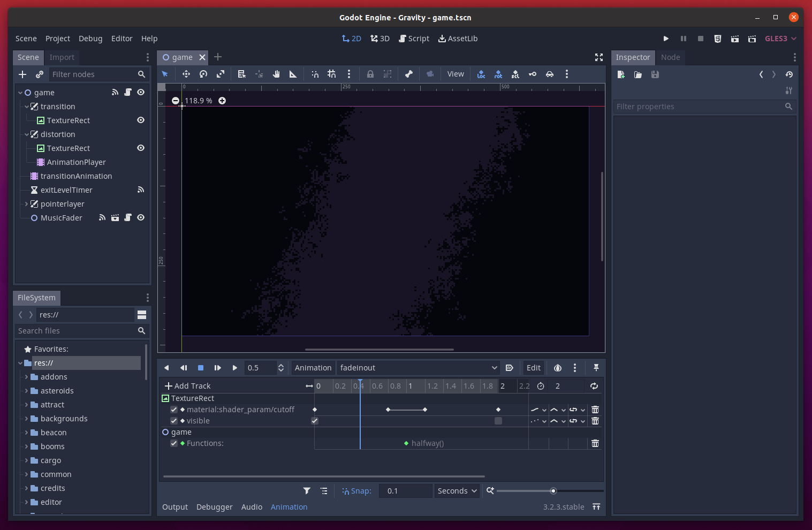
Task: Toggle onion skinning in the animation panel
Action: (x=557, y=368)
